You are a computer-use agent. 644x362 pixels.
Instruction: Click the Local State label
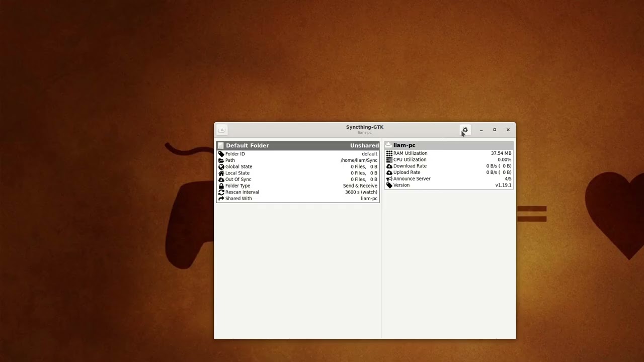pos(237,173)
